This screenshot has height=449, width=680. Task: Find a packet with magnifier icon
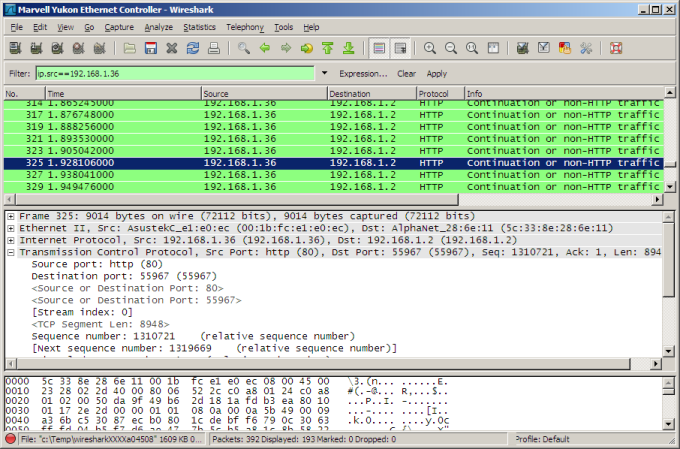244,48
